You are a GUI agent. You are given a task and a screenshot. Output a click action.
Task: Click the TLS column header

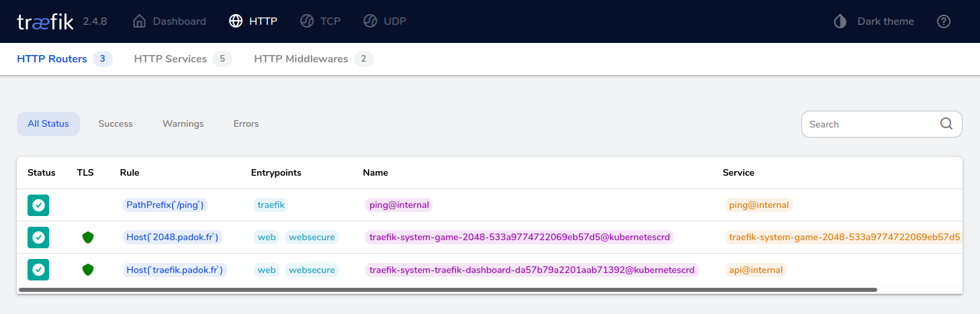(85, 173)
